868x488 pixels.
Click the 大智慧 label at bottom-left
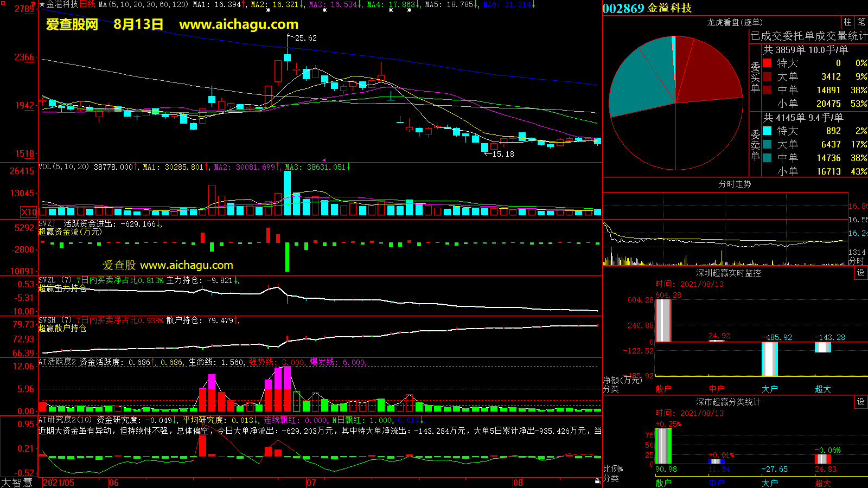click(x=17, y=482)
